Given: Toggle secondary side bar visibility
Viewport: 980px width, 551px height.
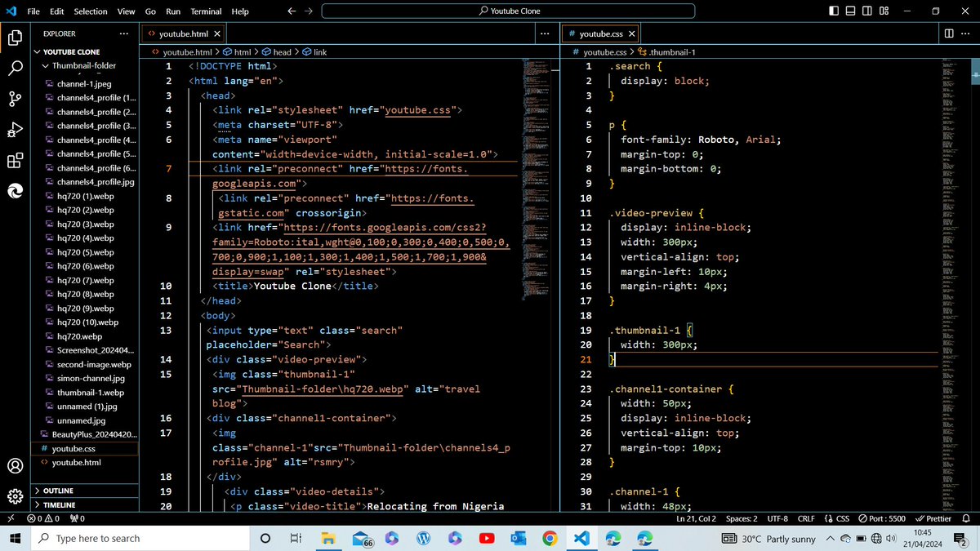Looking at the screenshot, I should pyautogui.click(x=867, y=11).
